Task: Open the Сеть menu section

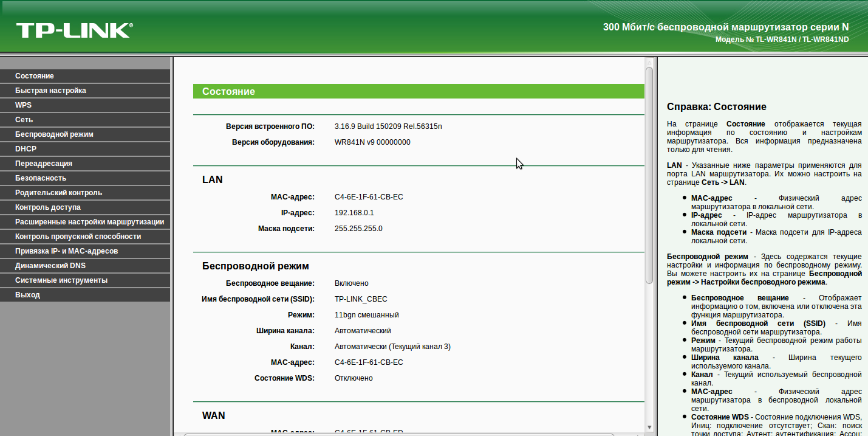Action: click(x=85, y=120)
